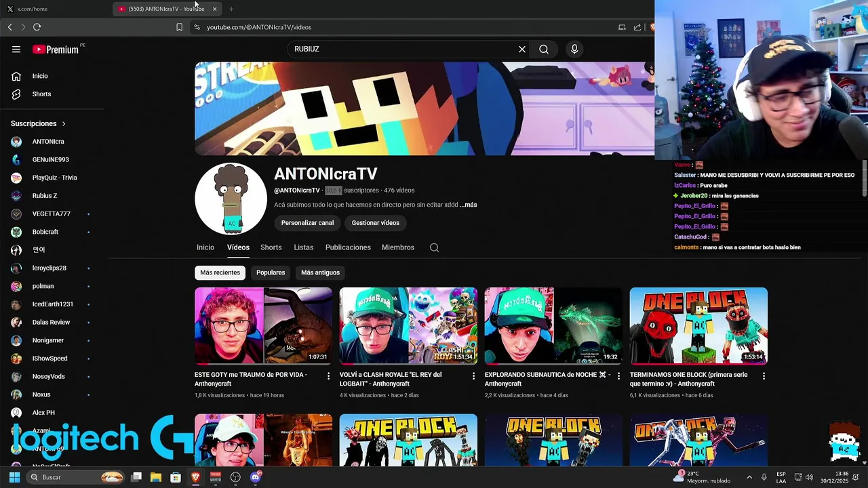Open OBS Studio from the taskbar
The height and width of the screenshot is (488, 868).
235,477
